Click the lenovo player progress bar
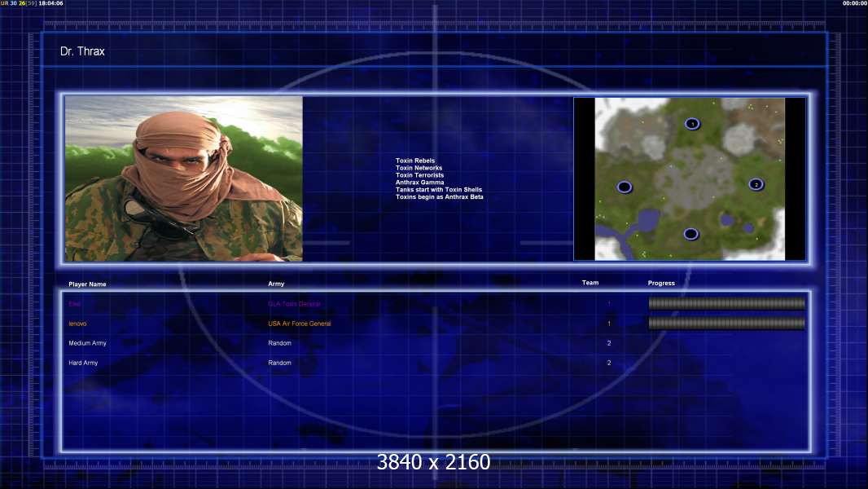The height and width of the screenshot is (489, 868). pos(727,323)
